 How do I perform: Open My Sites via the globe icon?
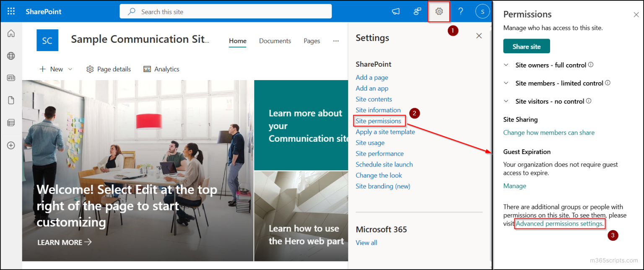[x=11, y=55]
